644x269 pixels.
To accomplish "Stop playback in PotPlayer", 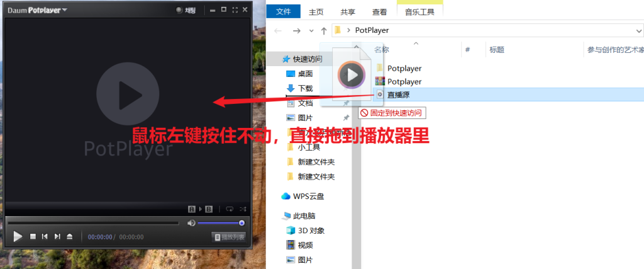I will point(33,236).
